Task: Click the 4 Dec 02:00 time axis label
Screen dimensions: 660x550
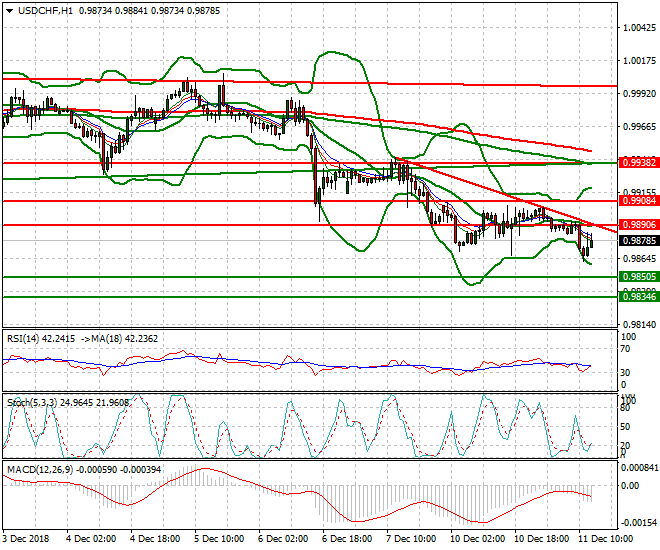Action: click(90, 539)
